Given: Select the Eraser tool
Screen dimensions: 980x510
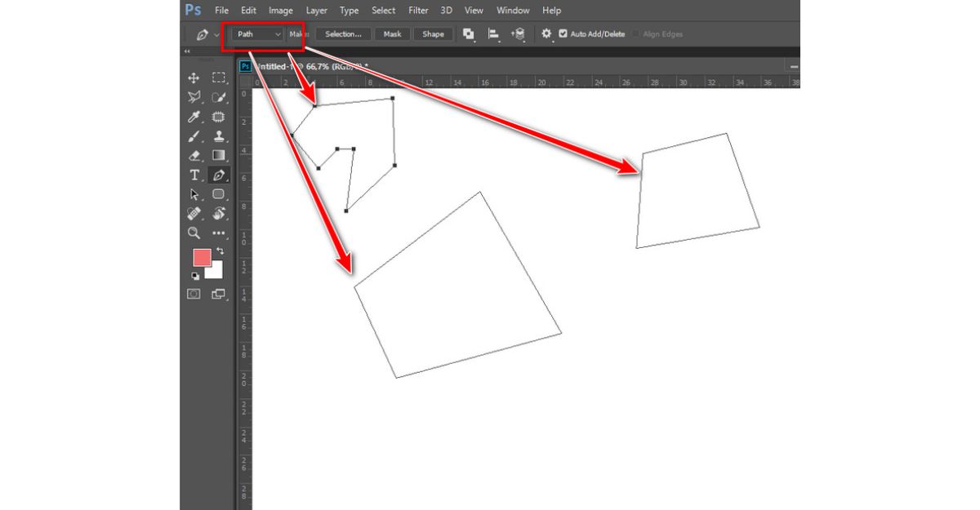Looking at the screenshot, I should (194, 155).
